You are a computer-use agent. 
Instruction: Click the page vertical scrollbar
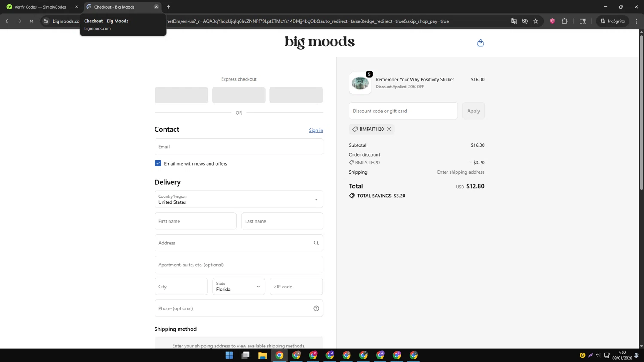pos(641,112)
